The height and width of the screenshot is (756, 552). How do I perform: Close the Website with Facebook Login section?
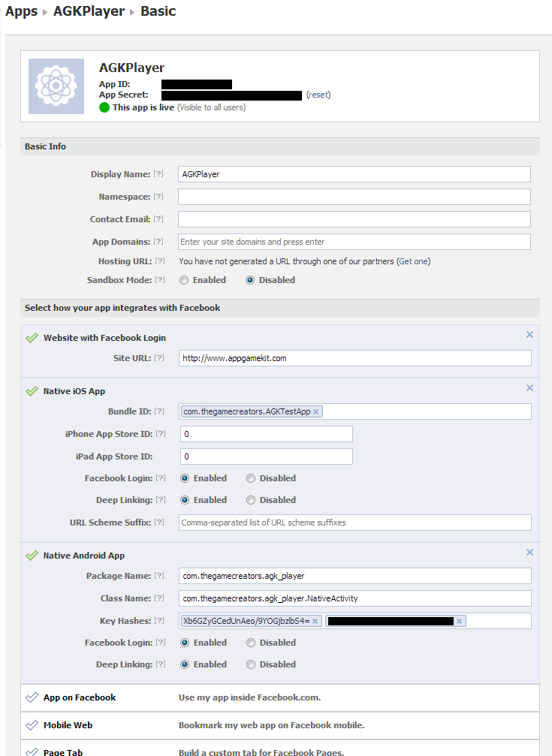pyautogui.click(x=529, y=335)
